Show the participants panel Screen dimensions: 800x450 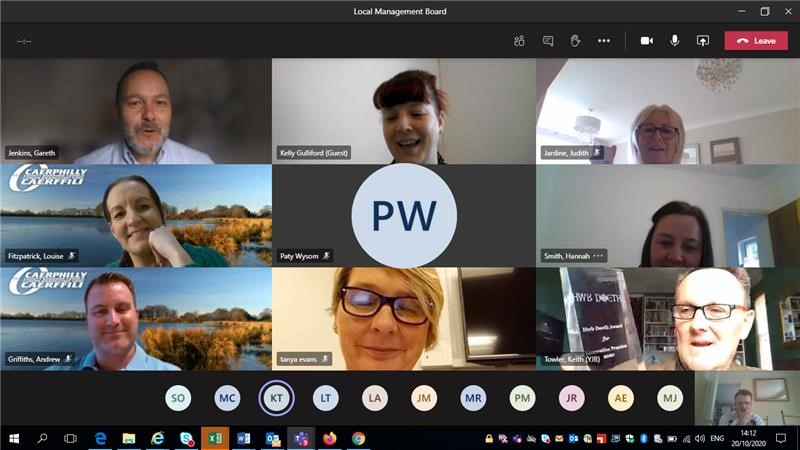(519, 41)
